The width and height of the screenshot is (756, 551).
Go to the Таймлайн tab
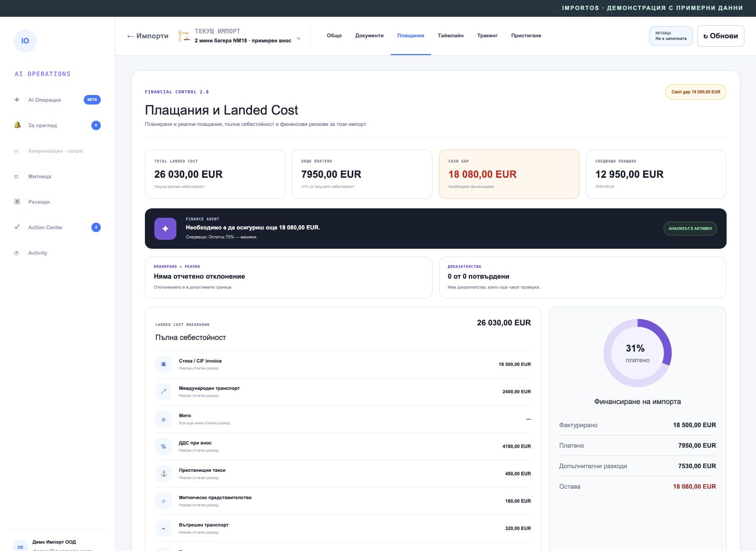[450, 36]
